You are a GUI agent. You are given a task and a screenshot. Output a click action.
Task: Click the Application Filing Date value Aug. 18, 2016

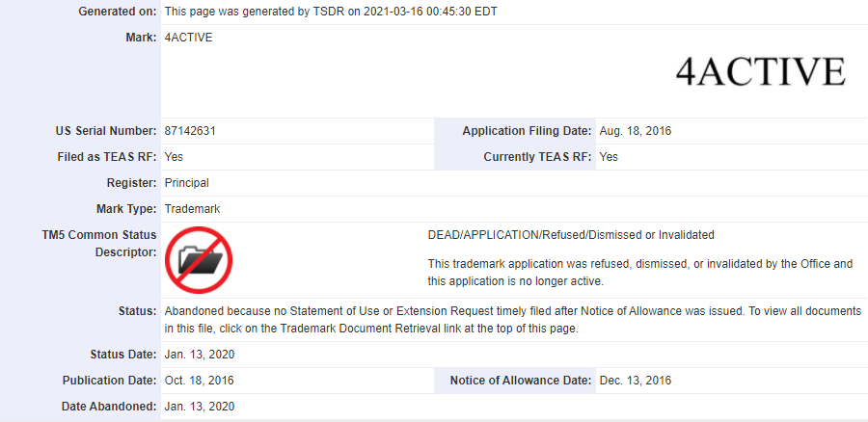pos(634,131)
